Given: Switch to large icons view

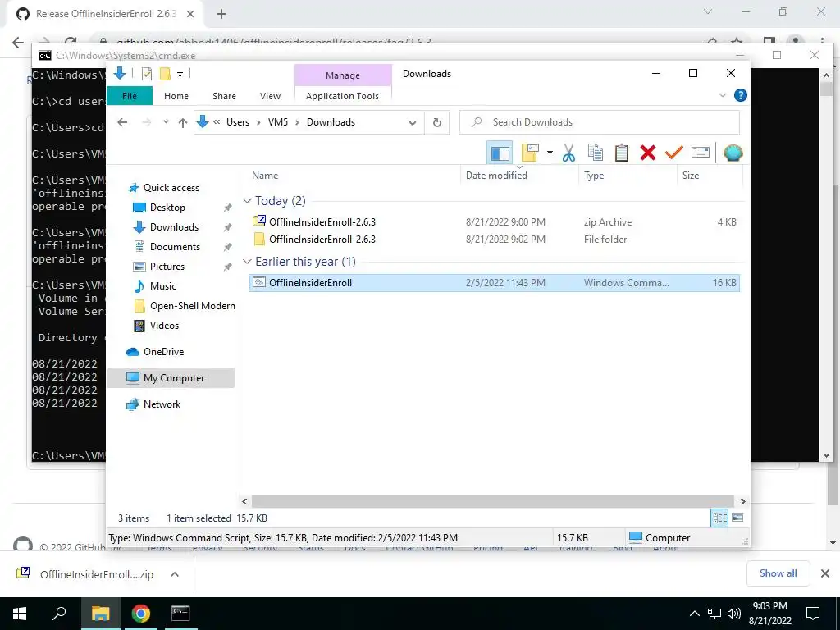Looking at the screenshot, I should 737,518.
